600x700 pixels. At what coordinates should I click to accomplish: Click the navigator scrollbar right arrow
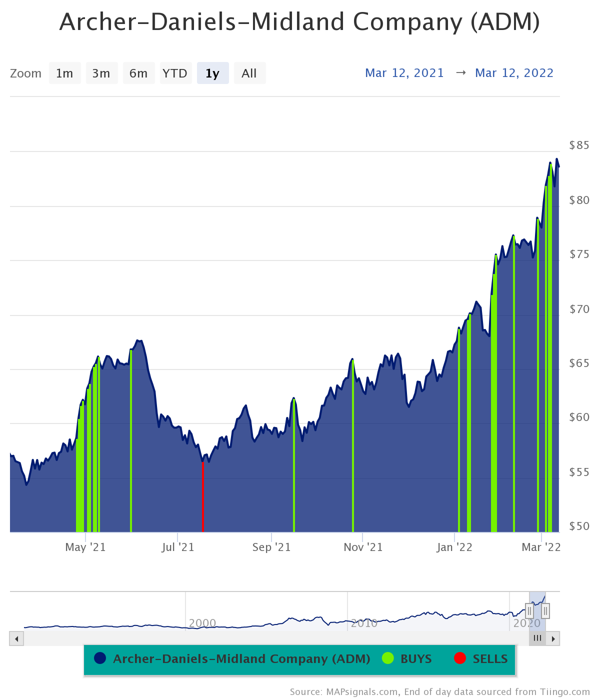(553, 638)
